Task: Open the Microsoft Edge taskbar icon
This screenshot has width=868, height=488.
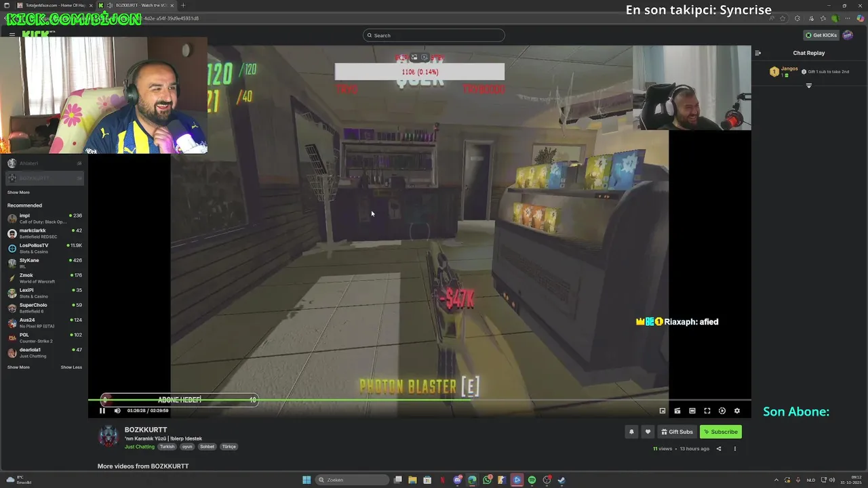Action: (x=472, y=480)
